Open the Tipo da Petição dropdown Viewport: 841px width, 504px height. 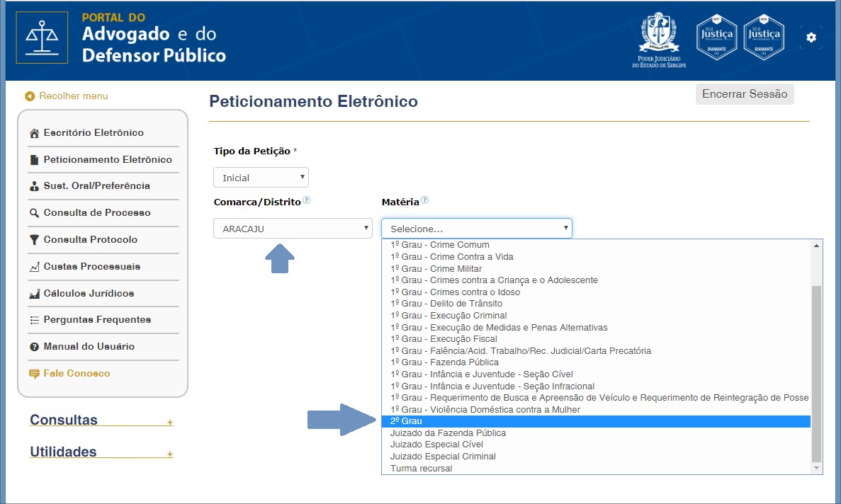coord(261,178)
